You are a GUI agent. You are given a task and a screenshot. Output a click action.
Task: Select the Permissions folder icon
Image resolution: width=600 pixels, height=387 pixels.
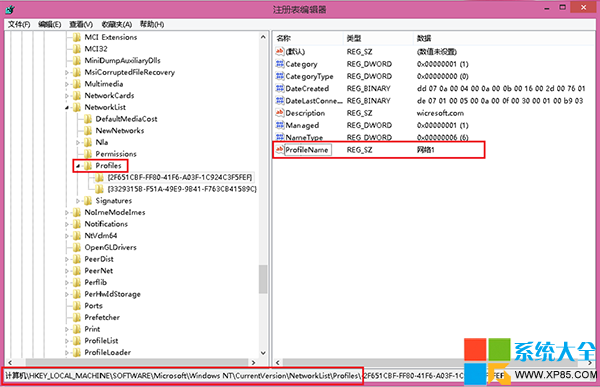[x=88, y=154]
